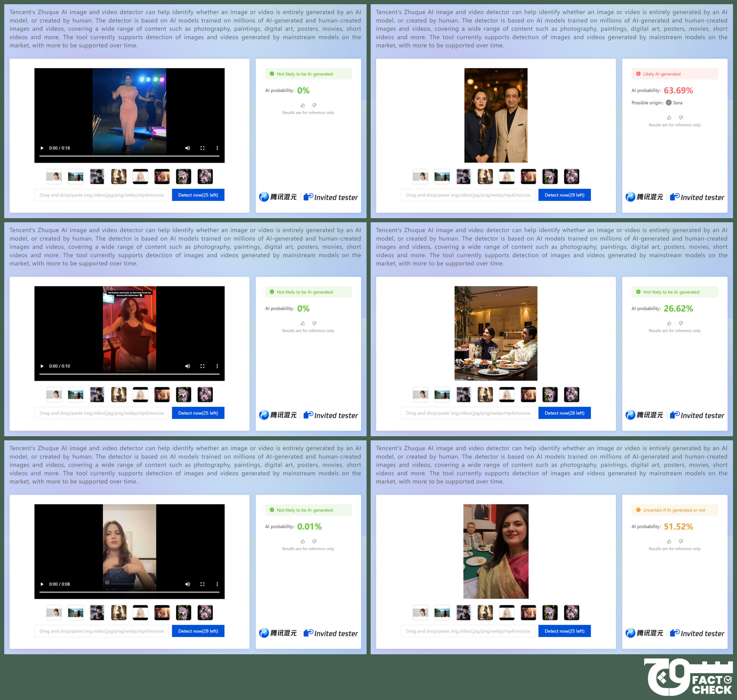Thumbs up the 63.69% AI probability result
The height and width of the screenshot is (700, 737).
pyautogui.click(x=669, y=118)
